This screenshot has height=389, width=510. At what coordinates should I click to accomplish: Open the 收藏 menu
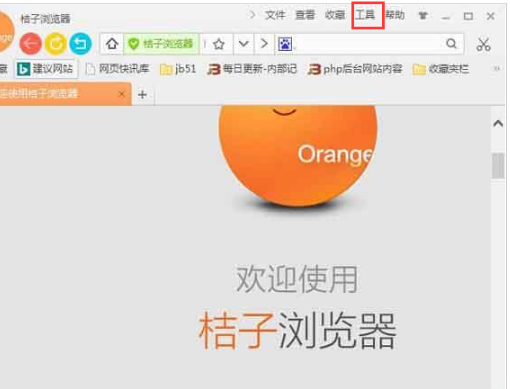(335, 15)
